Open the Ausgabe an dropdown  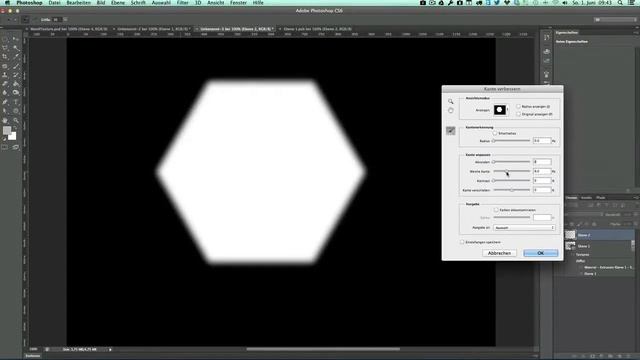tap(524, 228)
